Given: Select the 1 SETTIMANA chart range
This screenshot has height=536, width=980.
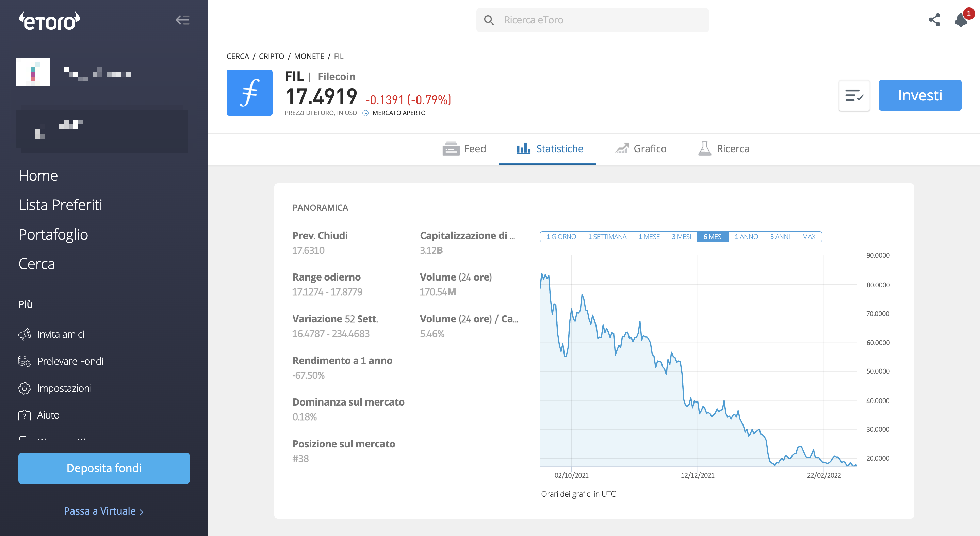Looking at the screenshot, I should click(x=607, y=237).
